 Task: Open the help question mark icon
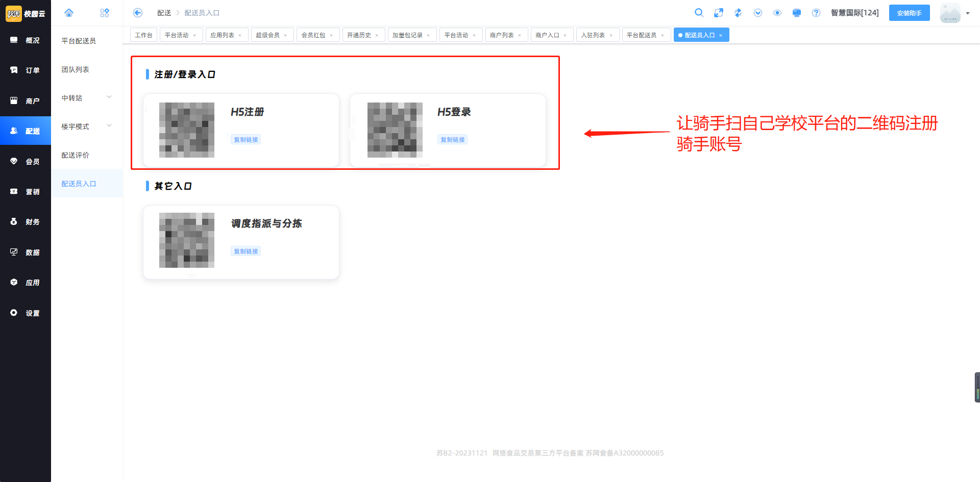[x=816, y=13]
